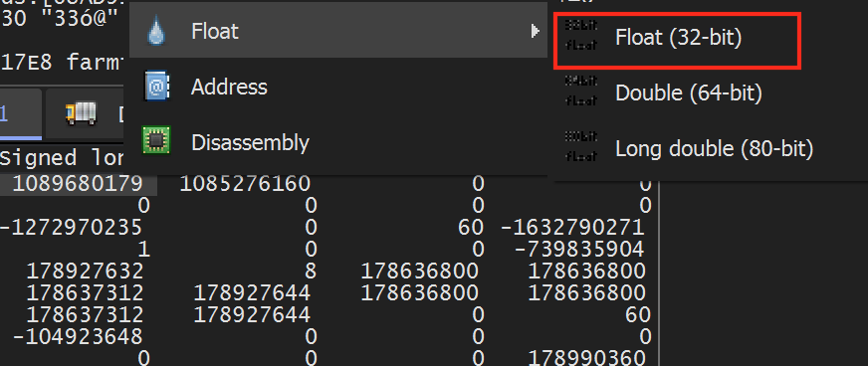This screenshot has width=868, height=366.
Task: Select dump value 178990360
Action: pyautogui.click(x=586, y=357)
